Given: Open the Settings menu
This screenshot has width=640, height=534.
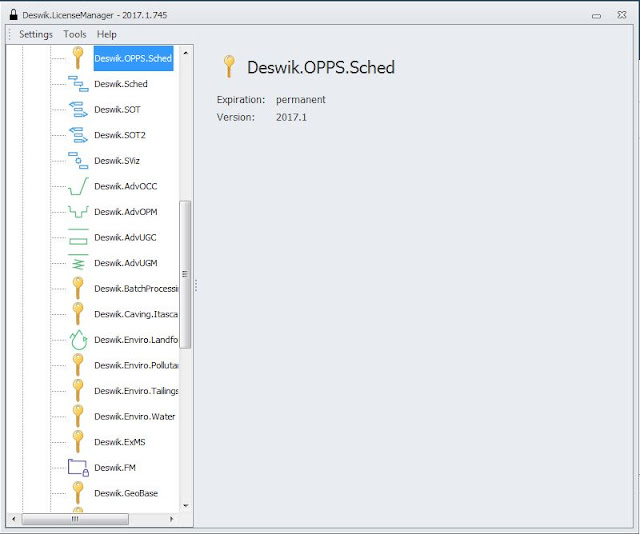Looking at the screenshot, I should [x=36, y=34].
